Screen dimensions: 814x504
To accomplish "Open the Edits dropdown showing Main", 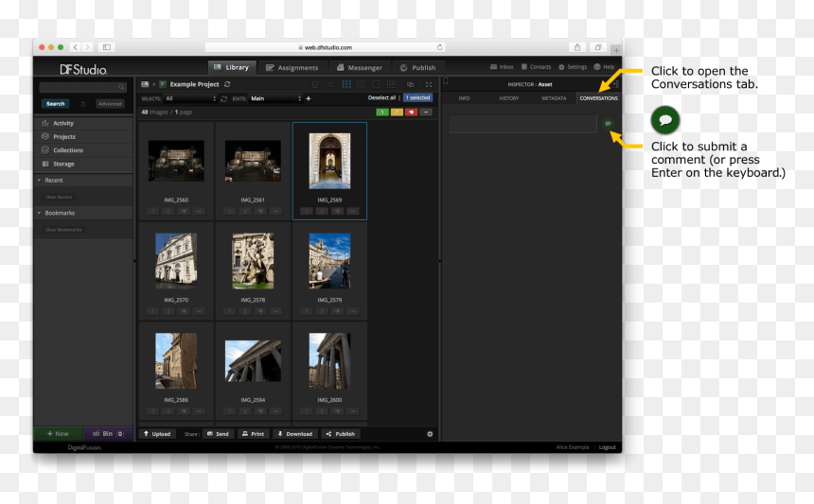I will pyautogui.click(x=275, y=98).
